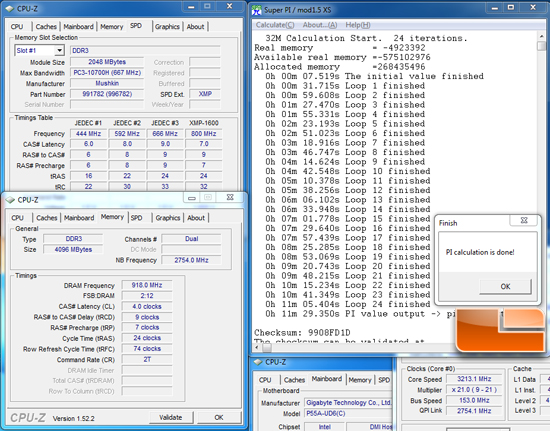Switch to CPU tab in SPD window
This screenshot has height=431, width=550.
tap(17, 27)
